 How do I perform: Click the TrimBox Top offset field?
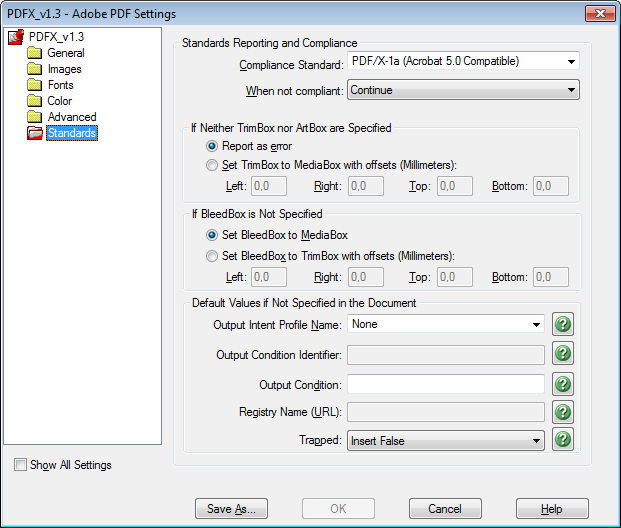pos(455,186)
